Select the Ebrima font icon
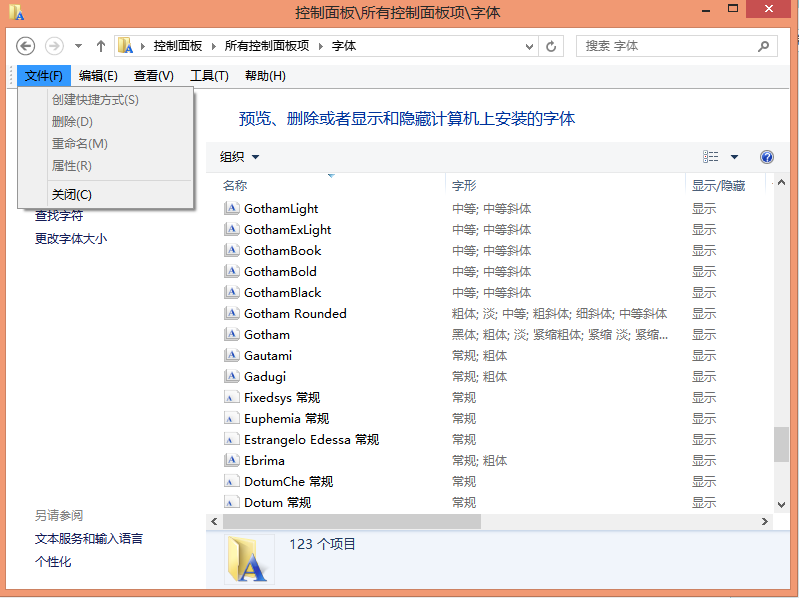799x598 pixels. [231, 460]
